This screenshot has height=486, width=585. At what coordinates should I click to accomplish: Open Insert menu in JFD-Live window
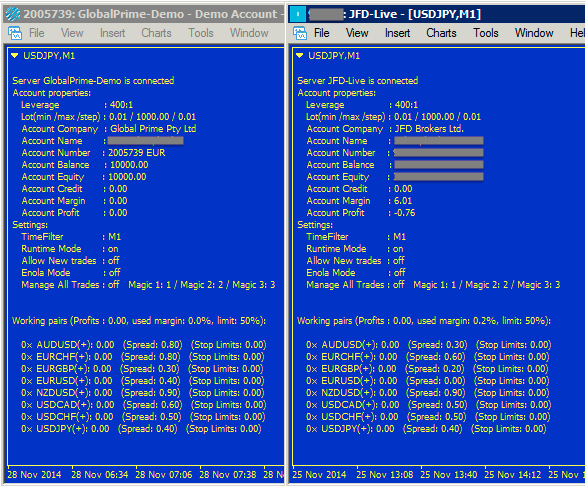[397, 33]
